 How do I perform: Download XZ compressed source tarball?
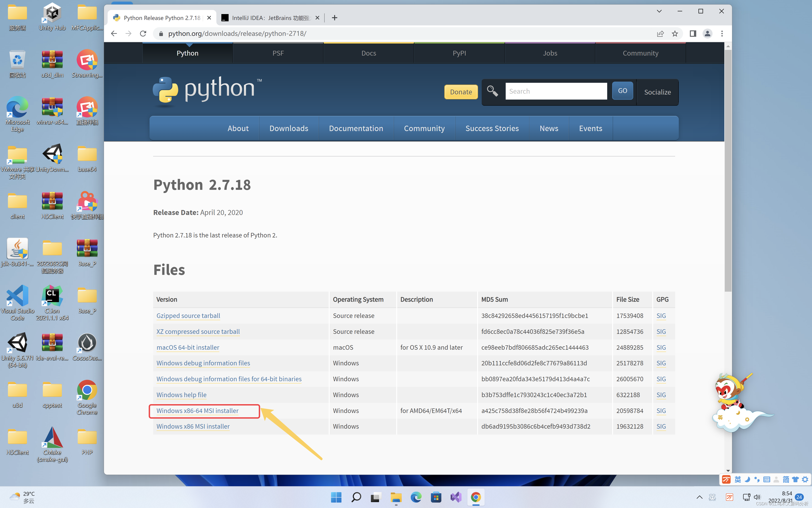198,332
